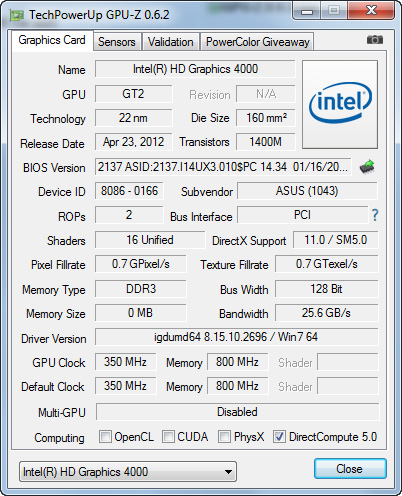Click the Name field showing HD Graphics 4000
The image size is (402, 496).
[x=195, y=69]
